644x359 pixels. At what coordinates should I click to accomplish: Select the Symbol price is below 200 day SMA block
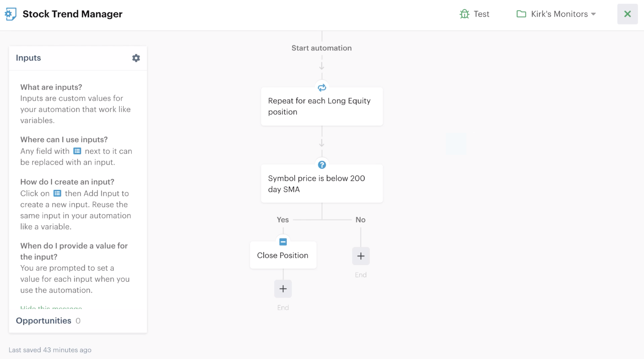coord(322,184)
